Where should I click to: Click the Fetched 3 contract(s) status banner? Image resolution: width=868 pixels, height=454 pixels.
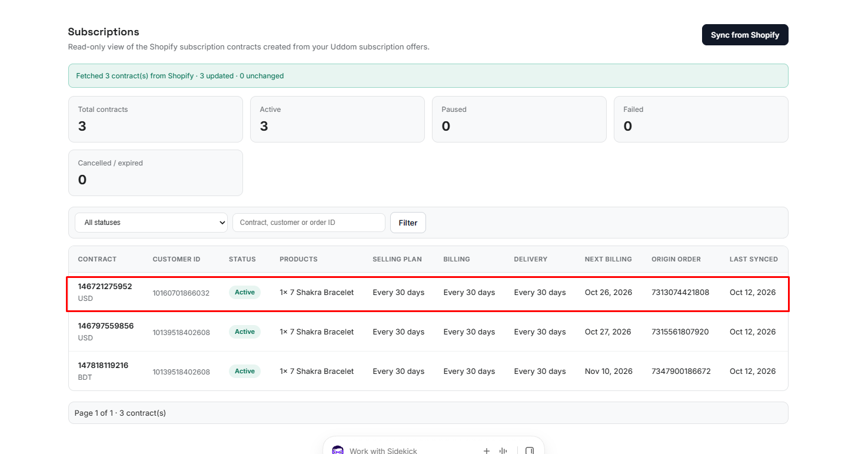[x=428, y=76]
